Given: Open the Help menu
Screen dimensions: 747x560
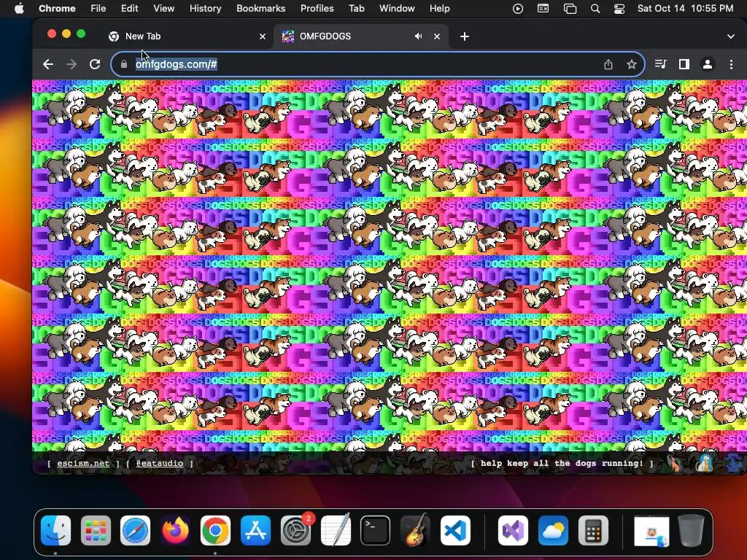Looking at the screenshot, I should tap(439, 9).
